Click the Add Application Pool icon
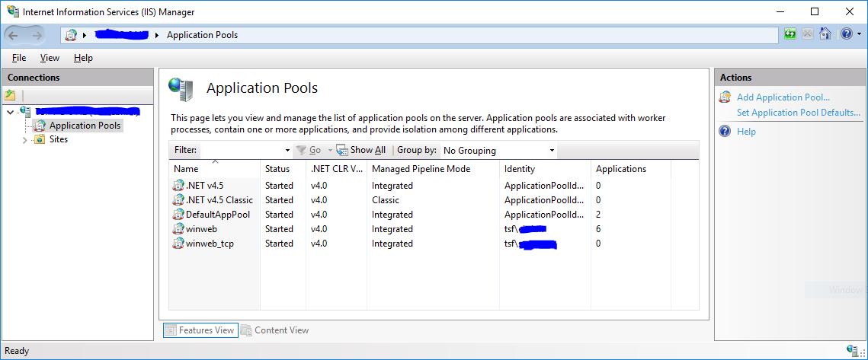This screenshot has width=868, height=360. [725, 97]
